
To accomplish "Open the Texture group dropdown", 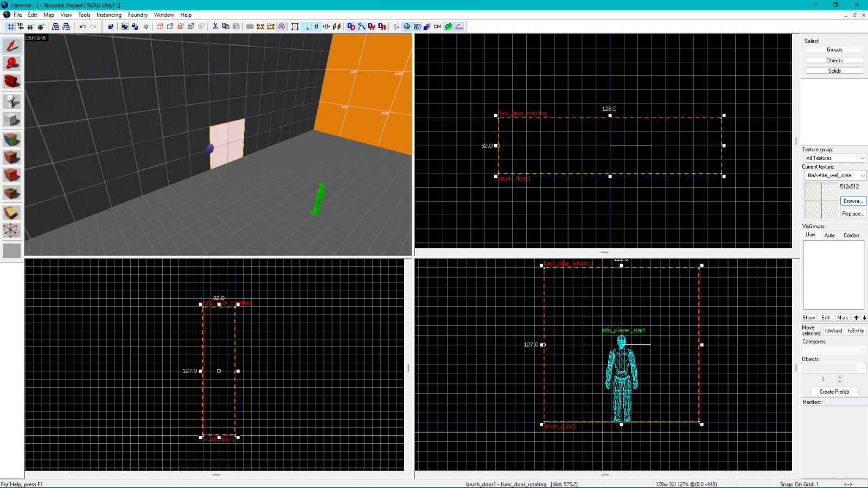I will pyautogui.click(x=834, y=157).
